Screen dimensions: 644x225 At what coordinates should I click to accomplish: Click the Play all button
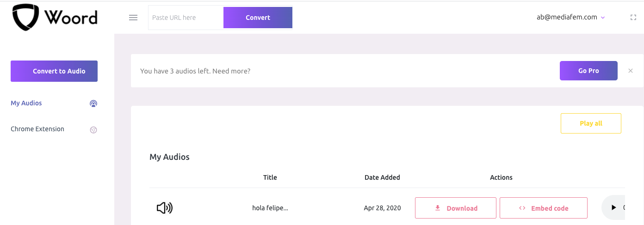(591, 123)
